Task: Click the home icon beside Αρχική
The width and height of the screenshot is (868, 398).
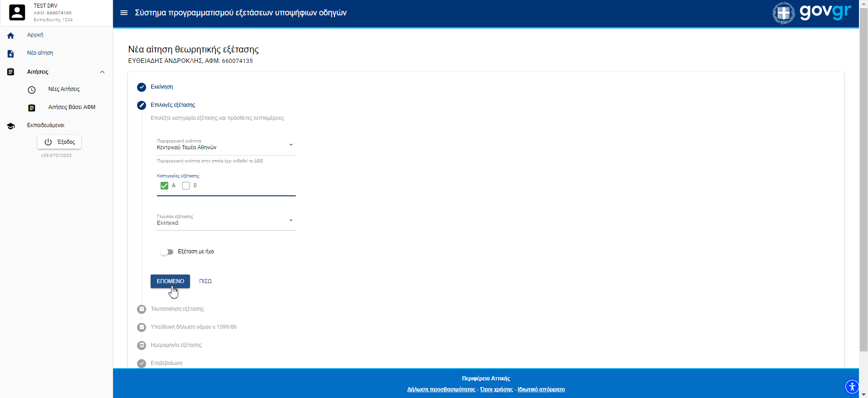Action: tap(11, 36)
